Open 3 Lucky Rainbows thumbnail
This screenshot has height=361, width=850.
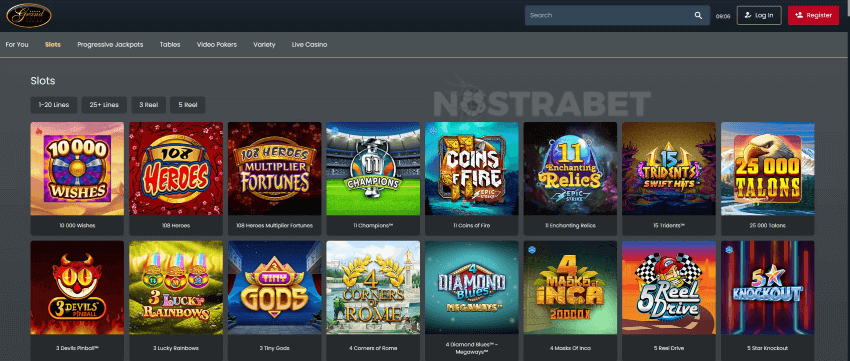pos(176,288)
